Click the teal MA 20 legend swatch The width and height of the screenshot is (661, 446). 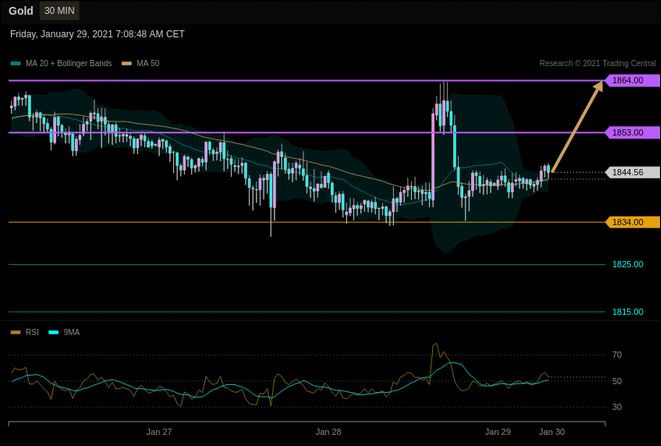16,64
